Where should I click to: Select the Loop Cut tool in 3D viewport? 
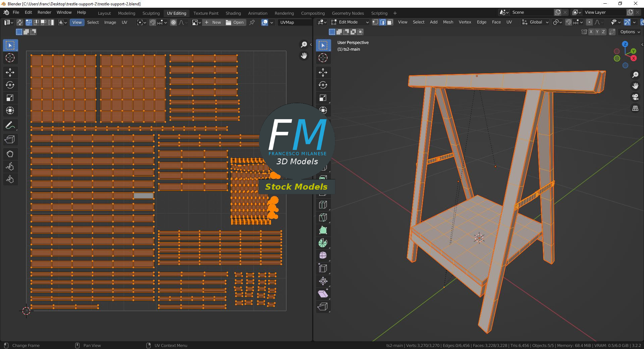323,205
